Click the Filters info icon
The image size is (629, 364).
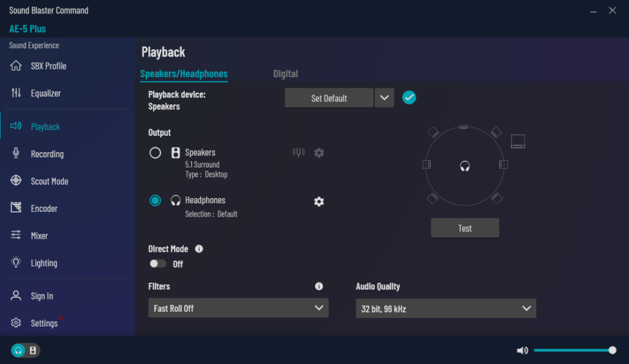click(319, 287)
